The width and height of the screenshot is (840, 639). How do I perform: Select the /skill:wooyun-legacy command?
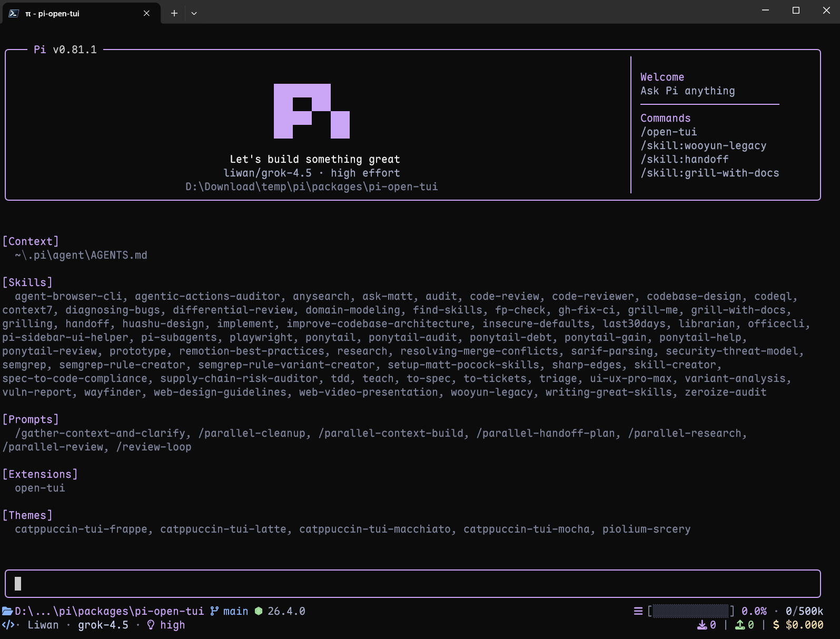point(704,145)
